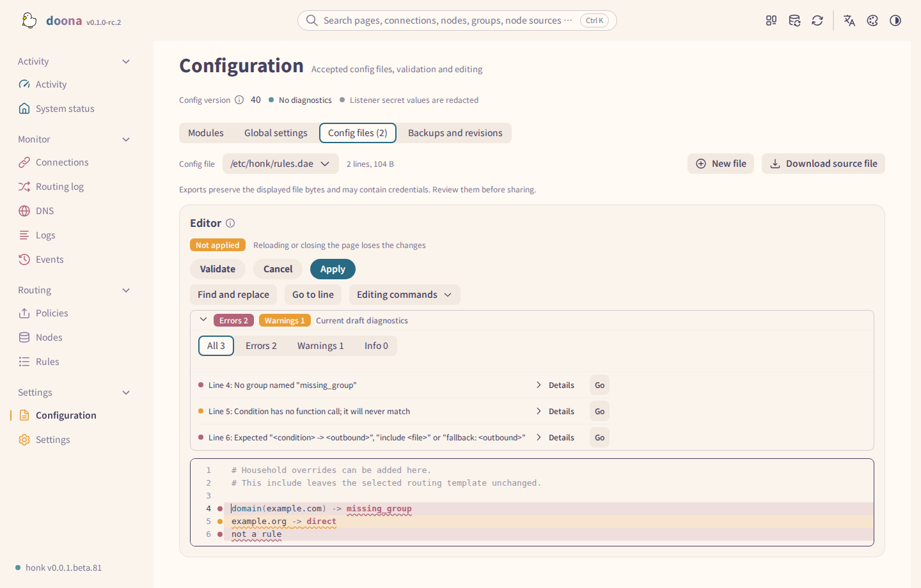Expand Details for Line 4 diagnostic
The image size is (921, 588).
click(555, 385)
